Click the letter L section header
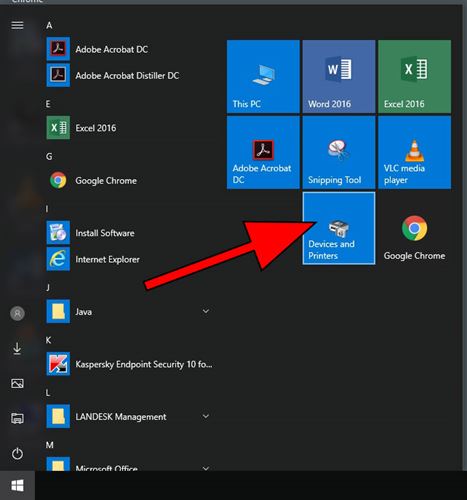This screenshot has width=467, height=500. (x=48, y=393)
